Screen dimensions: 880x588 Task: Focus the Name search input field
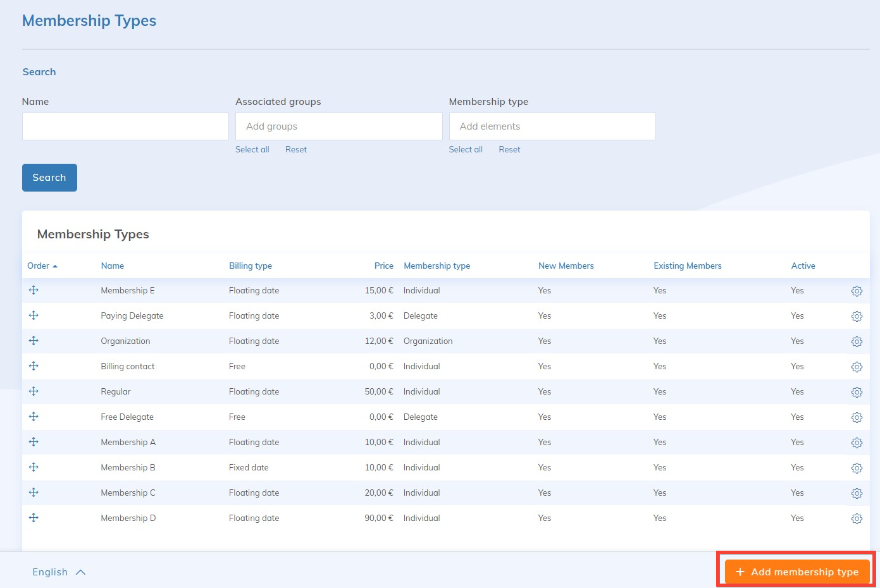point(125,126)
